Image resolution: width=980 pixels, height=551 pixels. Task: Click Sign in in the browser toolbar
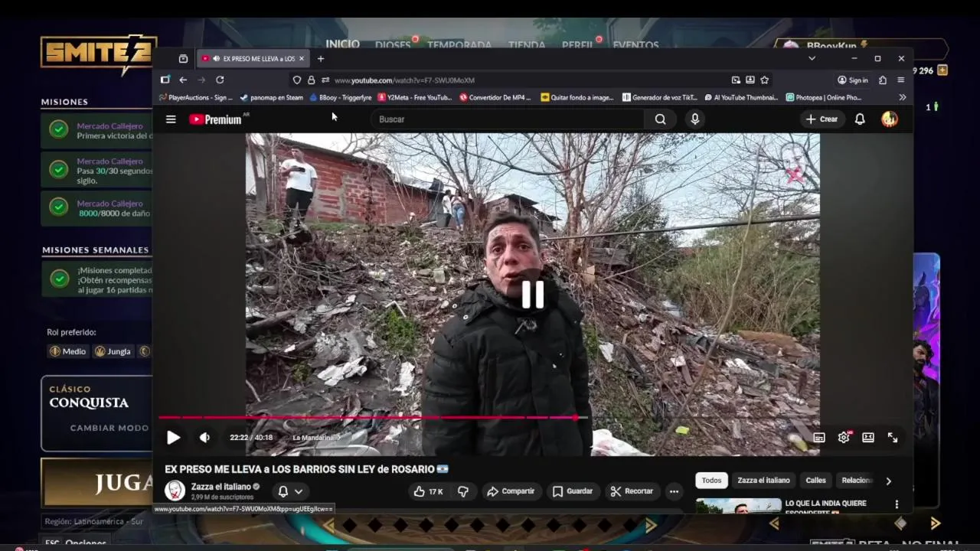click(853, 80)
